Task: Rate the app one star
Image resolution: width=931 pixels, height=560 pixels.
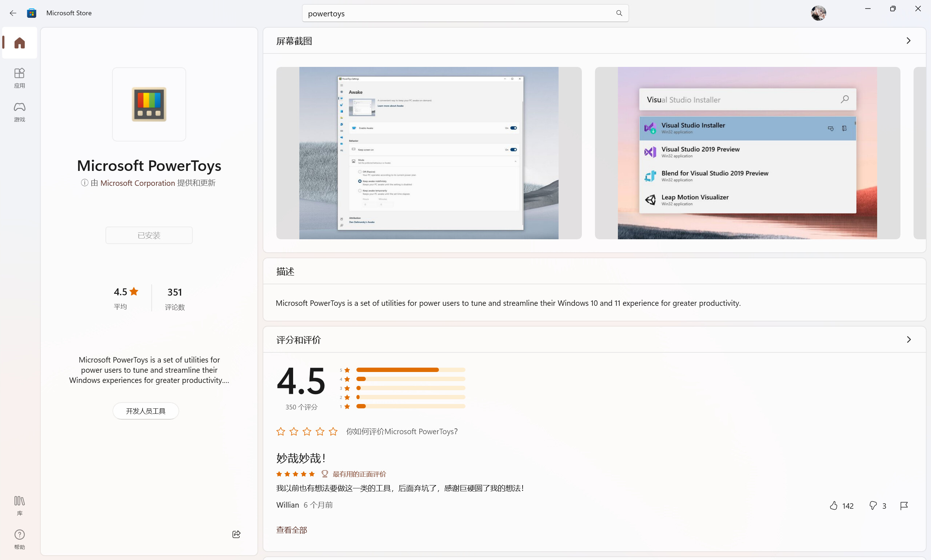Action: tap(281, 431)
